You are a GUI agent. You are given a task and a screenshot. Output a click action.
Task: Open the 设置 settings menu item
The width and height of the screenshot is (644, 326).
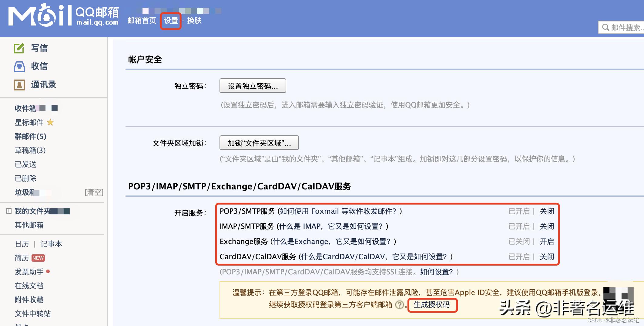point(170,21)
